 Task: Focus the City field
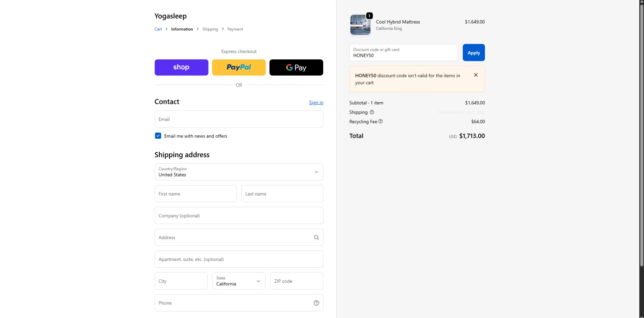point(181,281)
